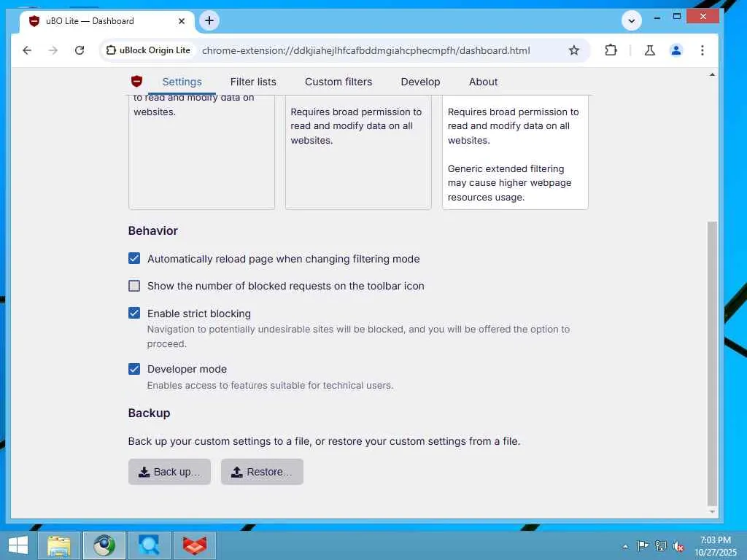Viewport: 747px width, 560px height.
Task: Click the page vertical scrollbar thumb
Action: [x=712, y=363]
